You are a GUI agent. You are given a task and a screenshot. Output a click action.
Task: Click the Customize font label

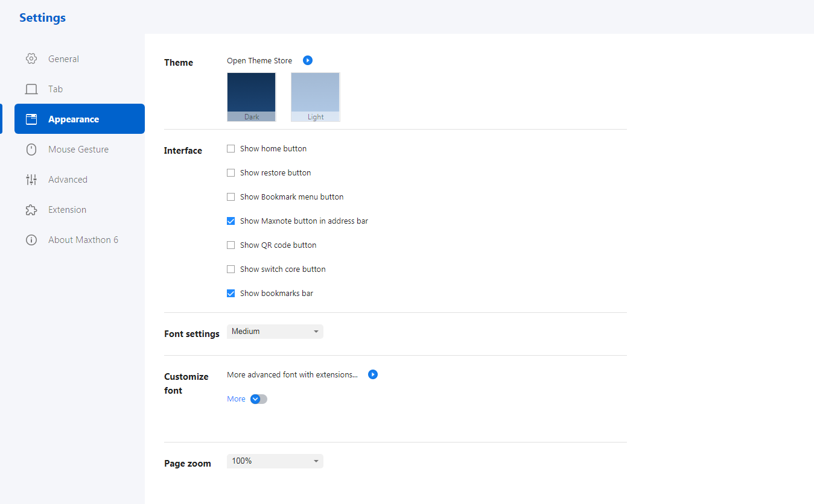[186, 383]
